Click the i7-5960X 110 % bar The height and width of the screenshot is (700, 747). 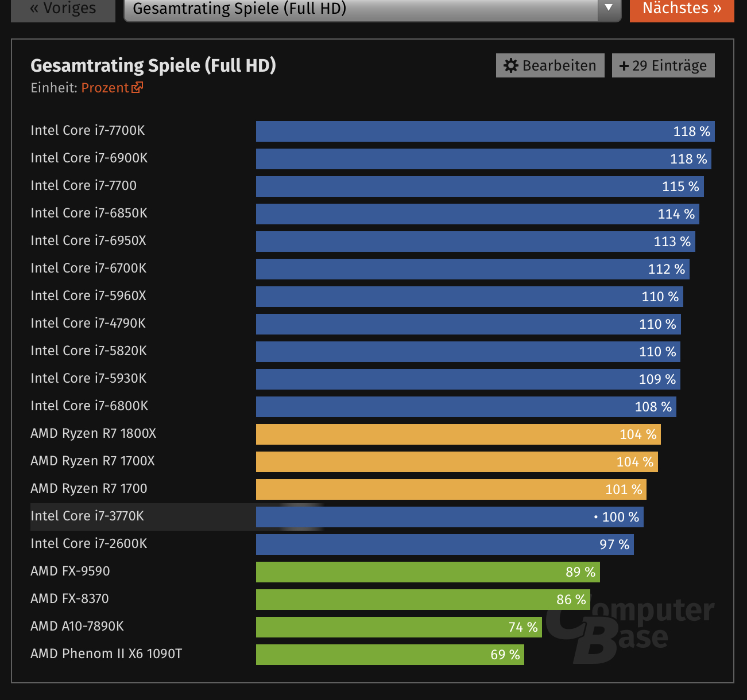click(470, 297)
